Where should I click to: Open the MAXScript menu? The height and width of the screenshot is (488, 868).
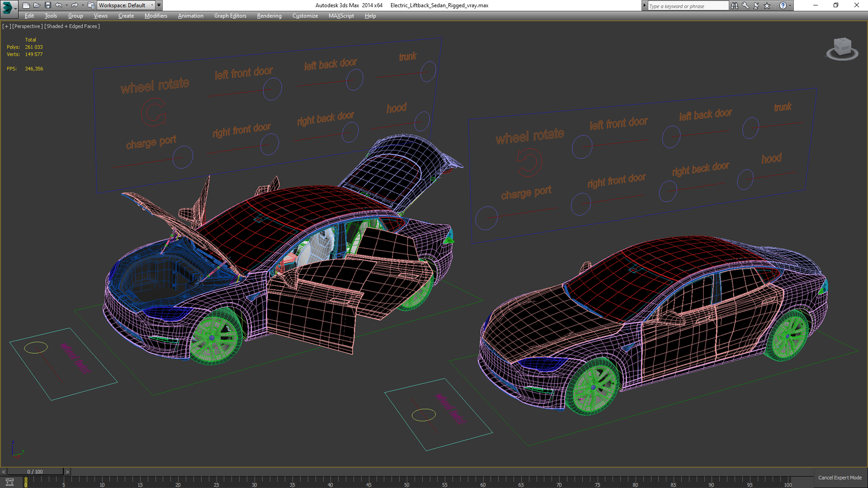click(x=341, y=16)
